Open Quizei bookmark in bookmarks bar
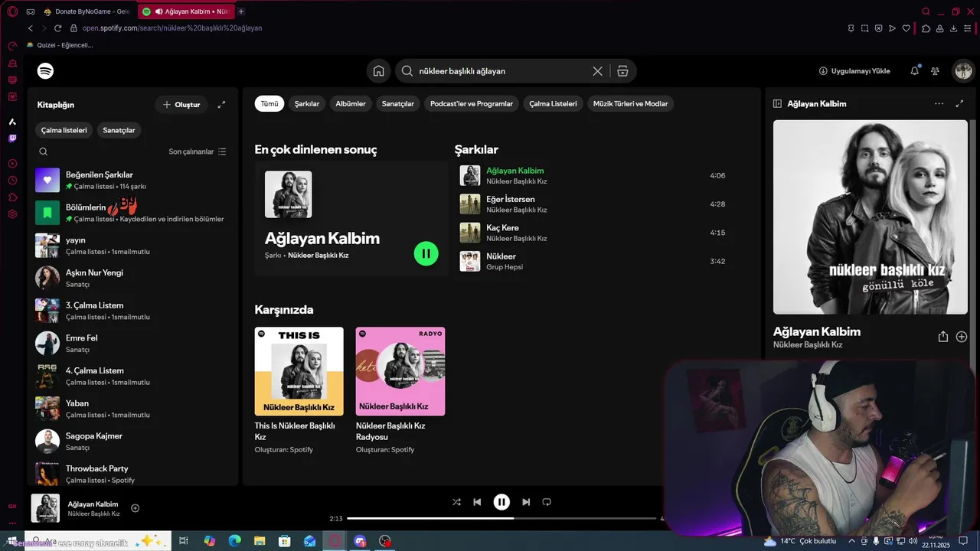Viewport: 980px width, 551px height. (x=60, y=45)
